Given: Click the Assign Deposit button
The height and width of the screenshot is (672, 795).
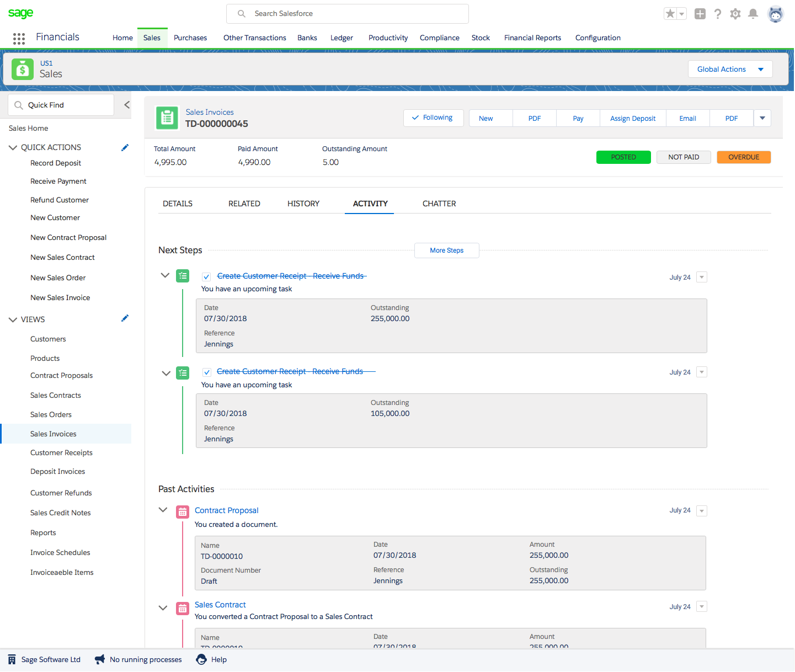Looking at the screenshot, I should (x=633, y=118).
